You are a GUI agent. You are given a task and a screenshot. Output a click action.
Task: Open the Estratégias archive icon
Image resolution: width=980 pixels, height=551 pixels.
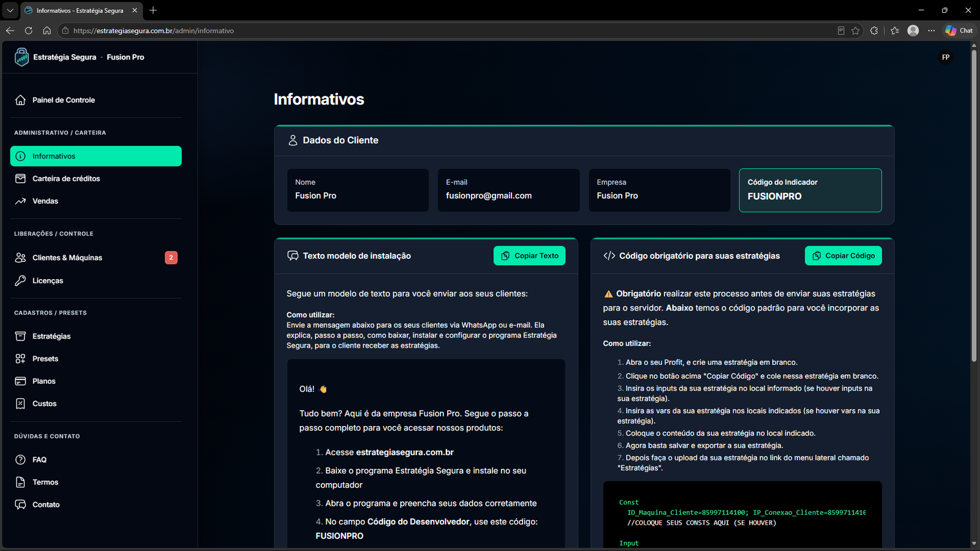[20, 336]
